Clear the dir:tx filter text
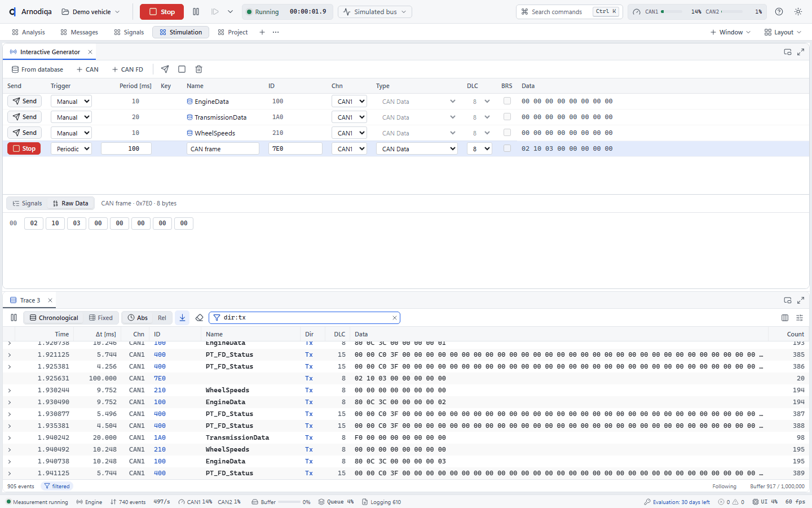The width and height of the screenshot is (812, 508). 395,318
